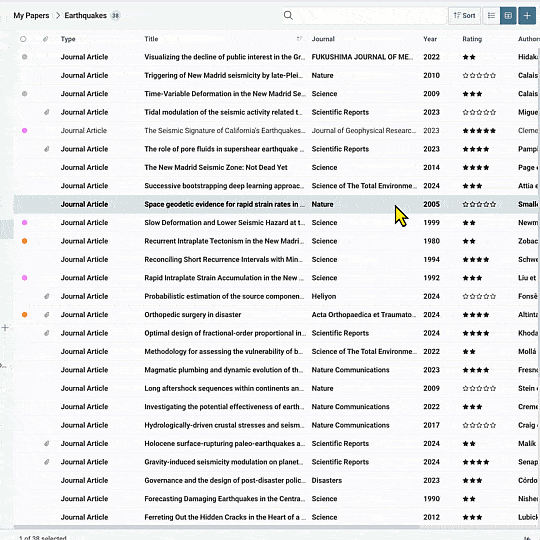Set star rating for Tidal modulation row
This screenshot has width=540, height=540.
click(479, 112)
